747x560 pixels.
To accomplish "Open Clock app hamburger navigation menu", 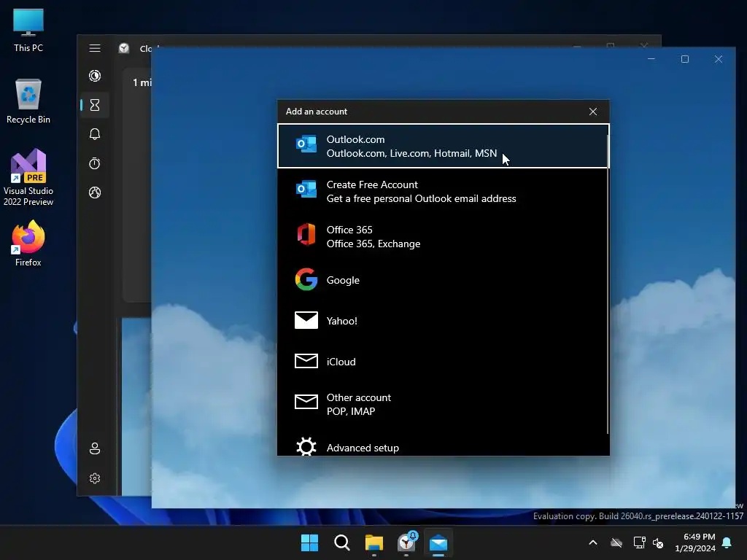I will [95, 48].
